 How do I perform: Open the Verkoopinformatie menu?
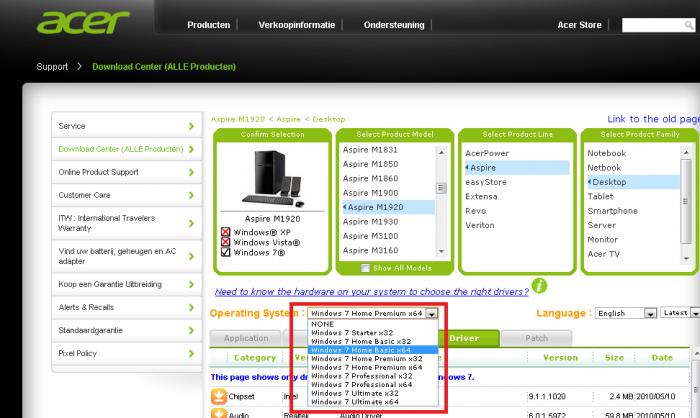296,25
